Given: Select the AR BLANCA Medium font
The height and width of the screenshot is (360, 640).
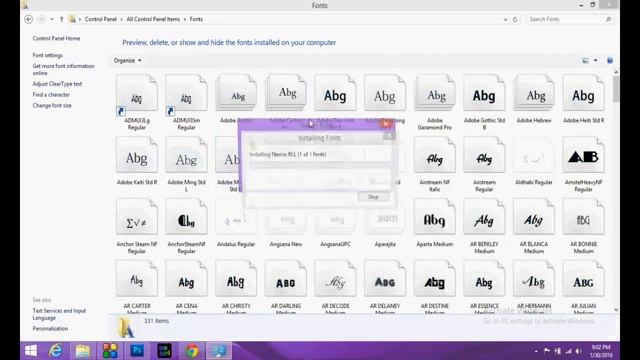Looking at the screenshot, I should pyautogui.click(x=534, y=217).
